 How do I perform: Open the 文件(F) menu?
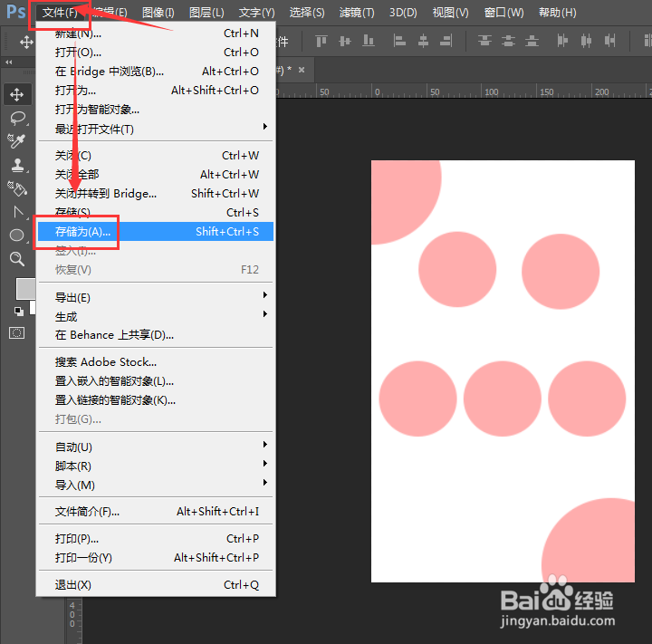pyautogui.click(x=60, y=13)
